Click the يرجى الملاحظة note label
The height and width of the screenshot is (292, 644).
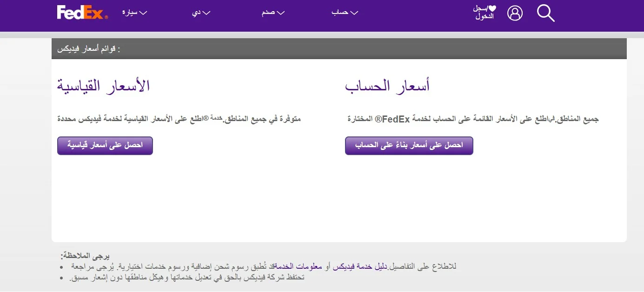point(85,256)
